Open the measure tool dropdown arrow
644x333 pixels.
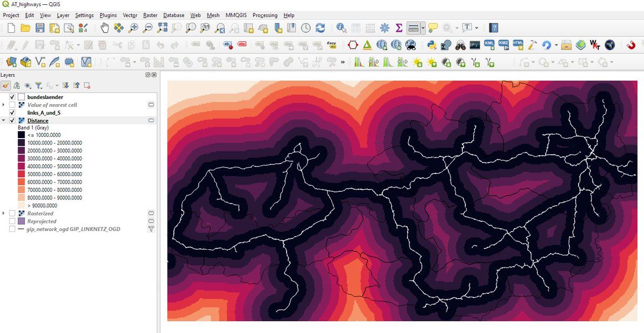click(423, 27)
